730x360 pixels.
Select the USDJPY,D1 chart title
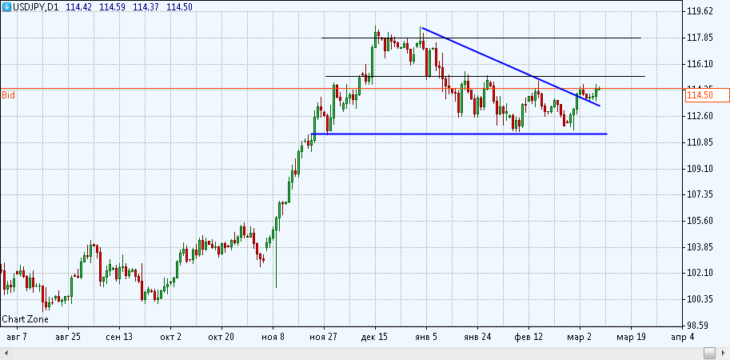35,7
